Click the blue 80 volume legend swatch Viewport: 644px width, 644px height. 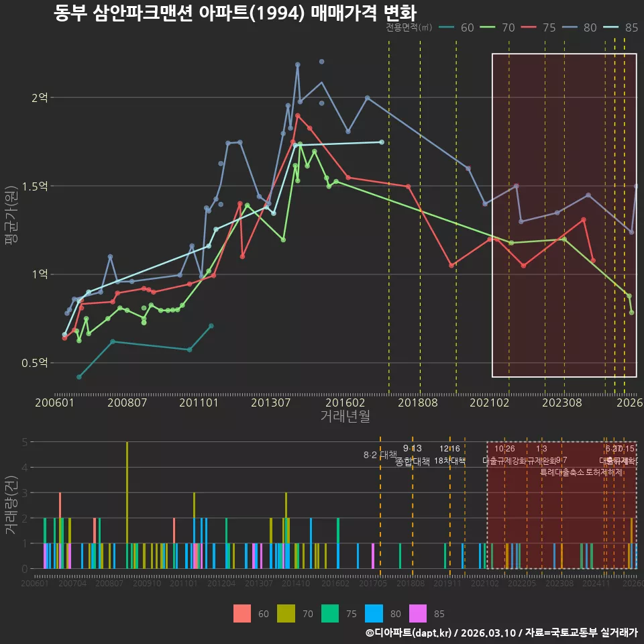coord(374,614)
